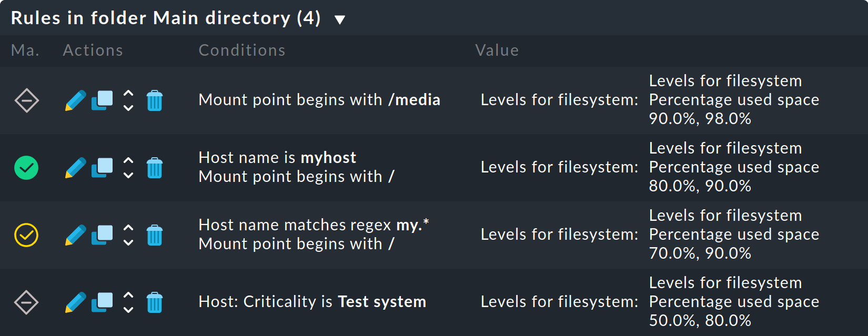
Task: Delete the myhost host name rule
Action: pyautogui.click(x=155, y=168)
